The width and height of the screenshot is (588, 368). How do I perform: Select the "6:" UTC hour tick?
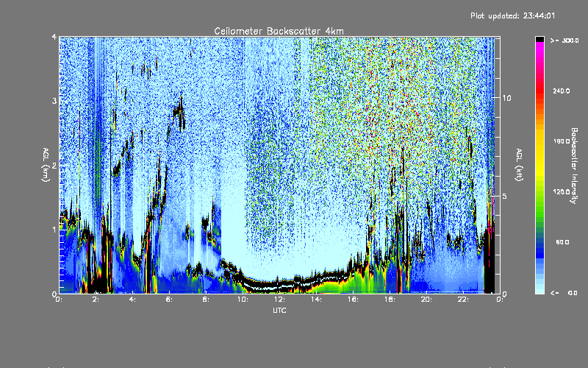(169, 300)
